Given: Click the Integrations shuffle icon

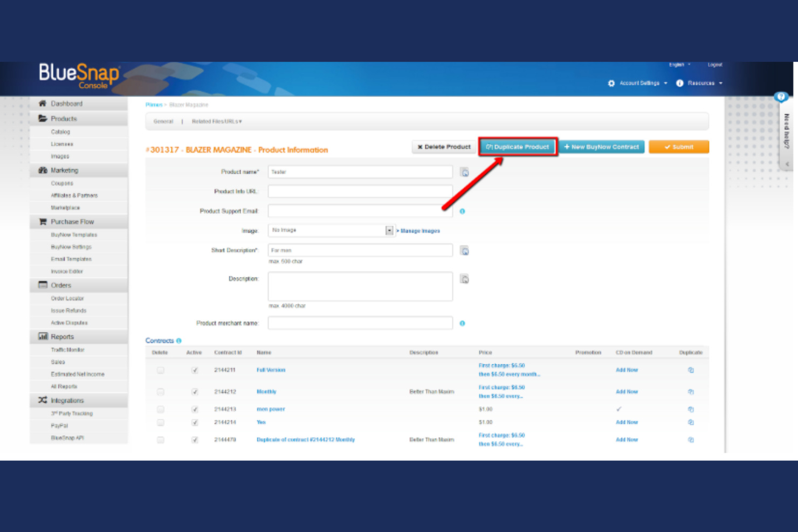Looking at the screenshot, I should (43, 400).
